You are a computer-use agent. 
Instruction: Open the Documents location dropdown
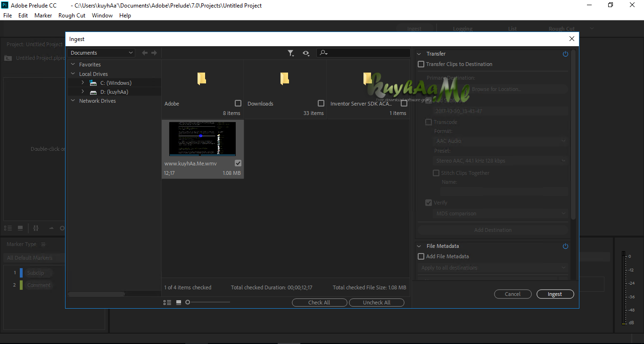click(101, 53)
